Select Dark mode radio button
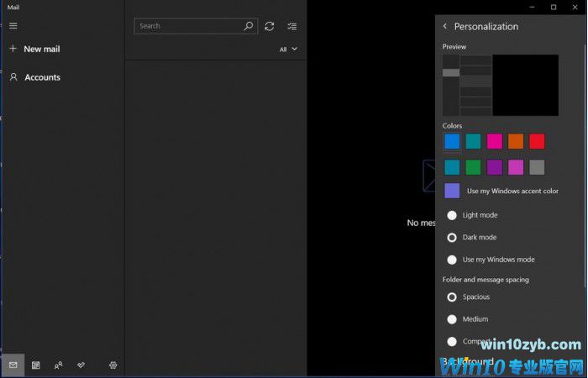 pyautogui.click(x=452, y=238)
